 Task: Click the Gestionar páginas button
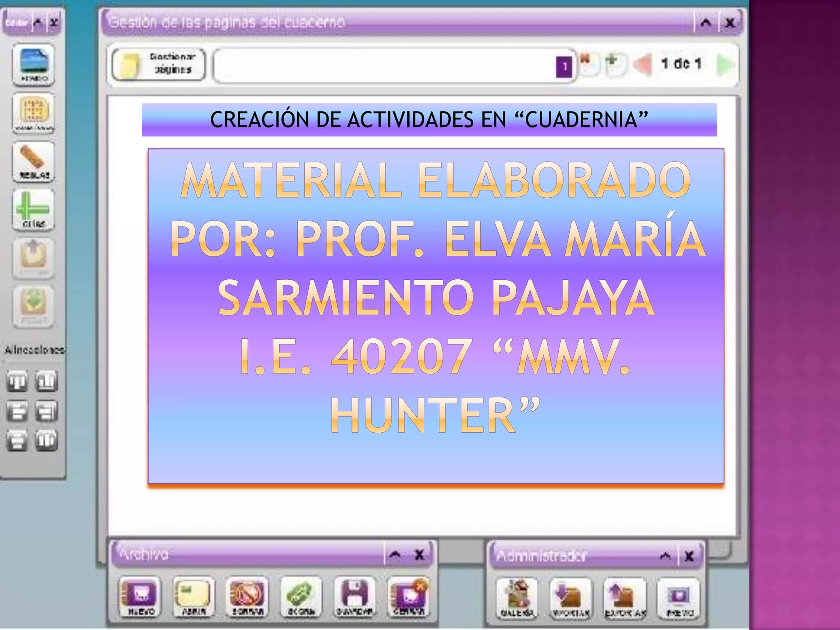pyautogui.click(x=158, y=64)
